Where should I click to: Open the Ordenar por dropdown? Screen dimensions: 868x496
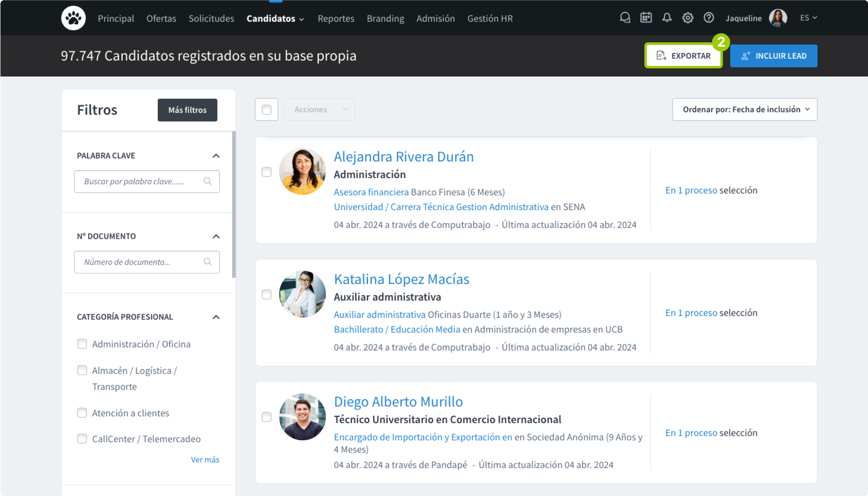(744, 109)
